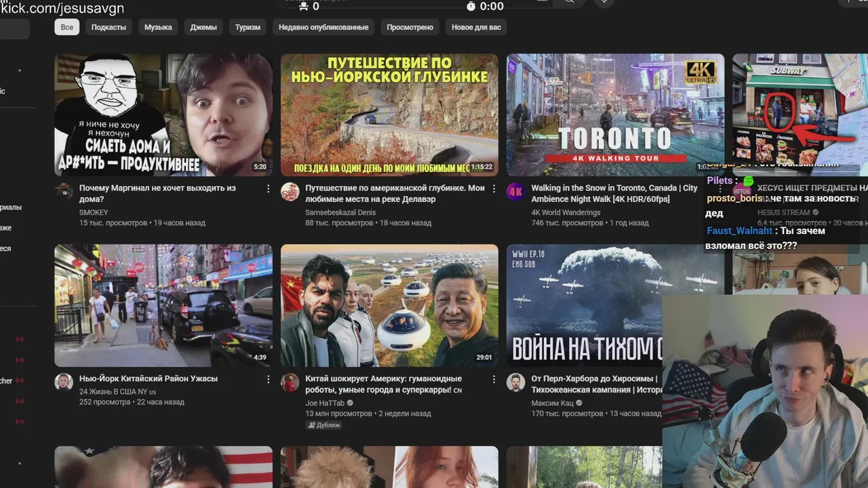This screenshot has height=488, width=868.
Task: Click the streamer webcam overlay
Action: pos(765,391)
